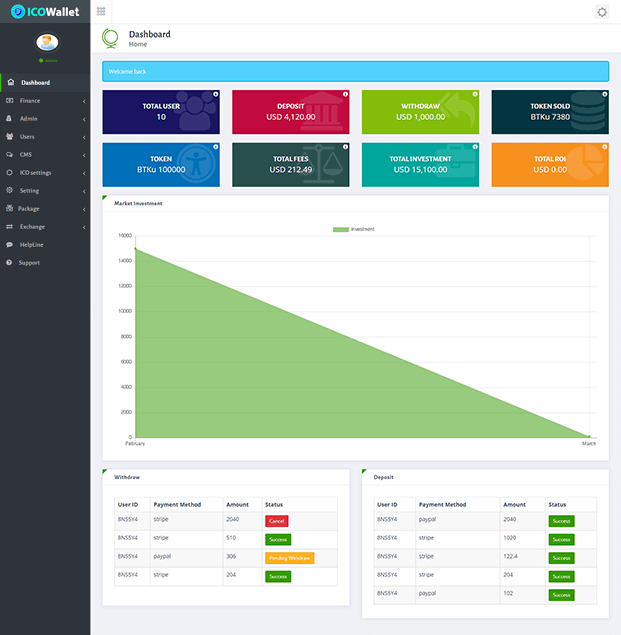Click the grid menu icon in top bar
Viewport: 621px width, 635px height.
[101, 11]
